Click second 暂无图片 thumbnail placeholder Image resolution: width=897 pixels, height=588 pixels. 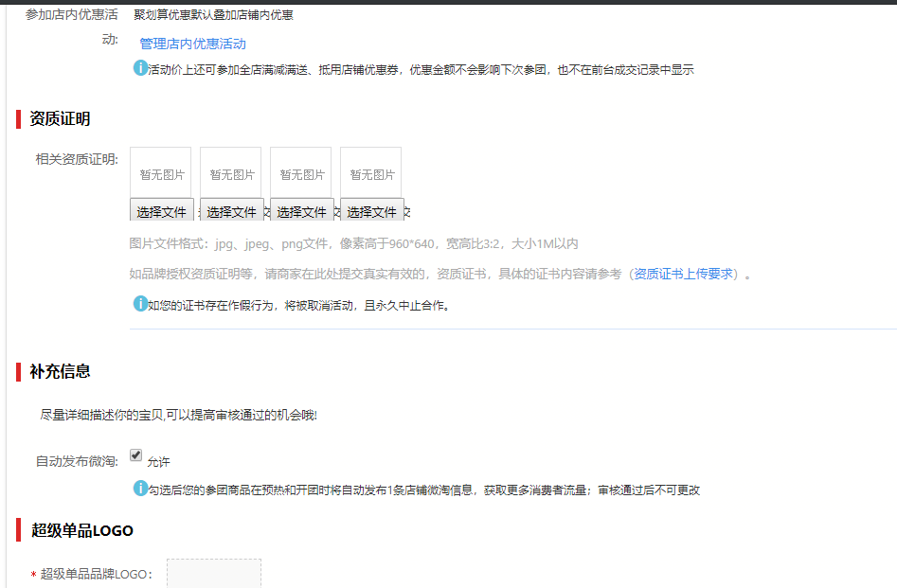pyautogui.click(x=231, y=172)
